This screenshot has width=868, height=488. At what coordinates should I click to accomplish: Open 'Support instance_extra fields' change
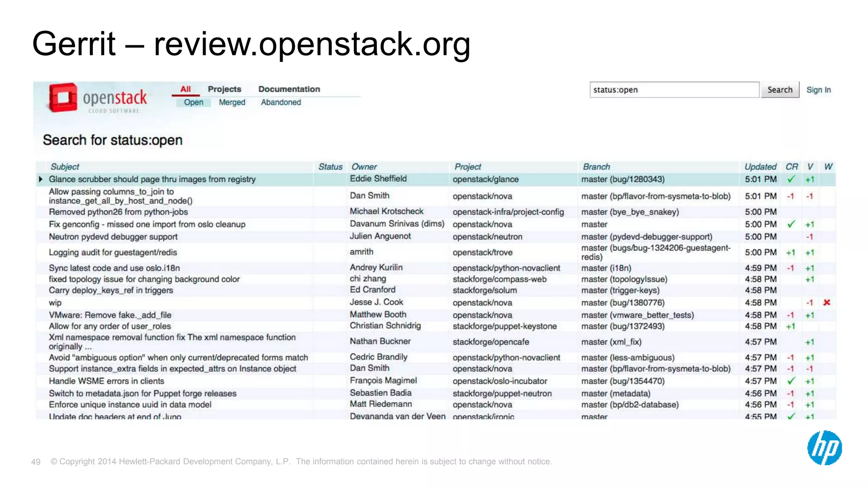point(172,369)
